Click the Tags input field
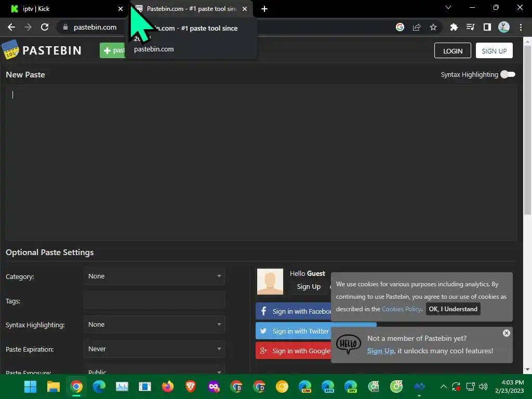This screenshot has width=532, height=399. click(x=154, y=301)
